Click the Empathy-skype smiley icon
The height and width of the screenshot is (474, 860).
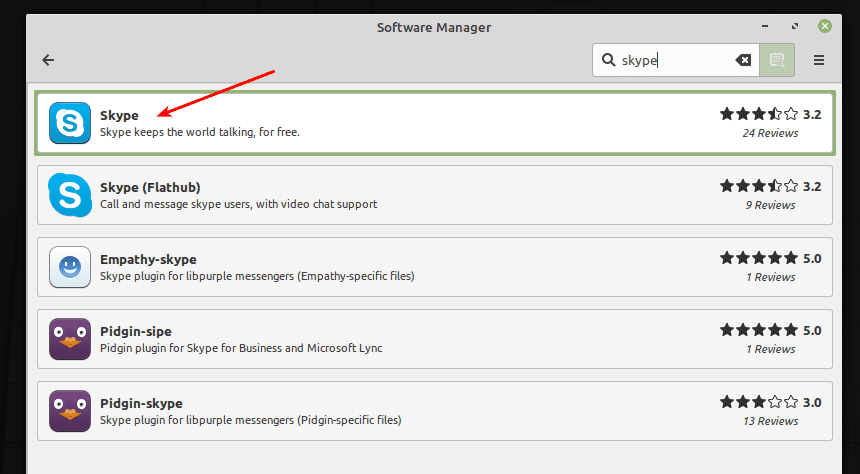69,267
